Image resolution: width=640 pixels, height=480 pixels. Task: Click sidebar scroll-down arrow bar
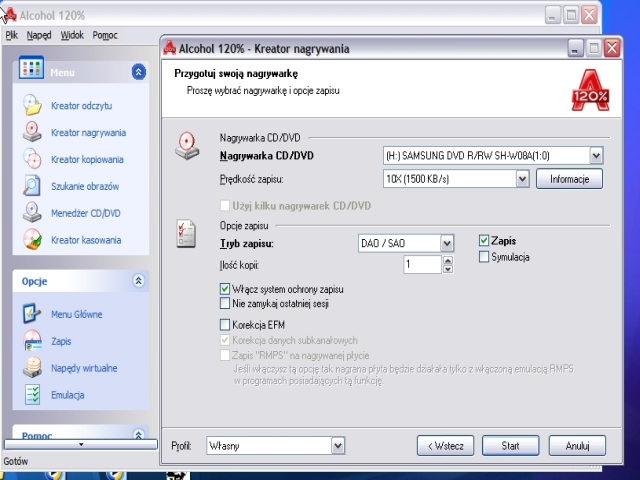coord(81,444)
